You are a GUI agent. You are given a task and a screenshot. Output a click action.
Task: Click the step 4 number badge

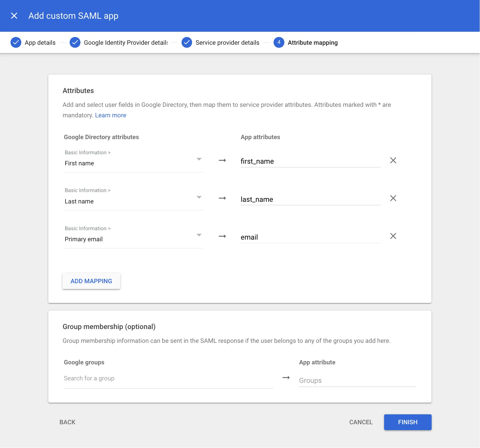[x=279, y=43]
